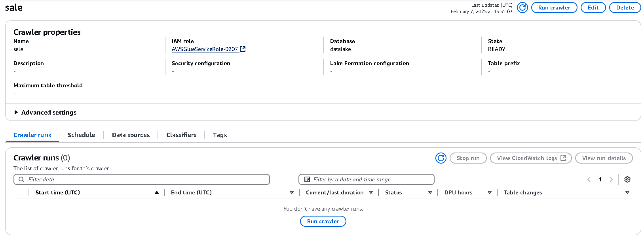This screenshot has height=243, width=644.
Task: Select the Classifiers tab
Action: coord(181,135)
